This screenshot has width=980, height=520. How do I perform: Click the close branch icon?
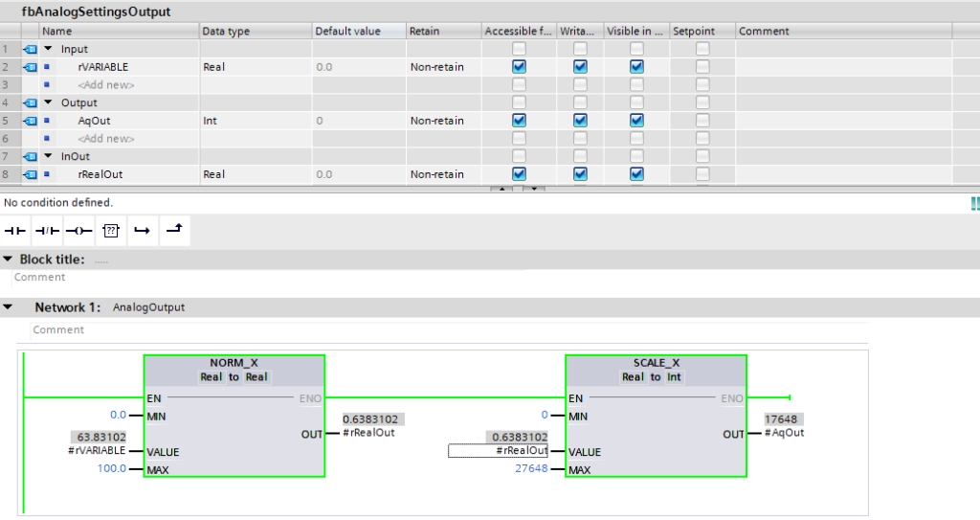(x=174, y=231)
